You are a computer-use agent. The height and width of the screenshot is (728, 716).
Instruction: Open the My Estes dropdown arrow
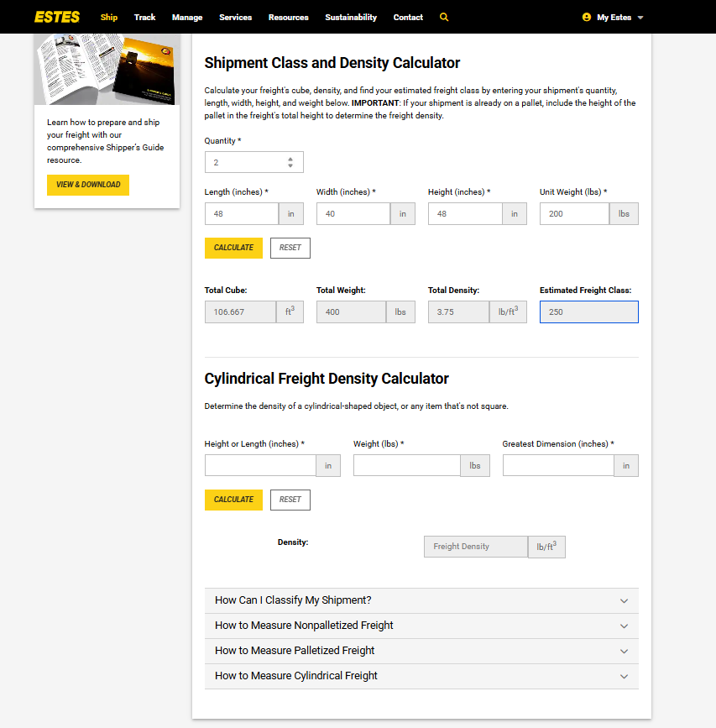640,18
